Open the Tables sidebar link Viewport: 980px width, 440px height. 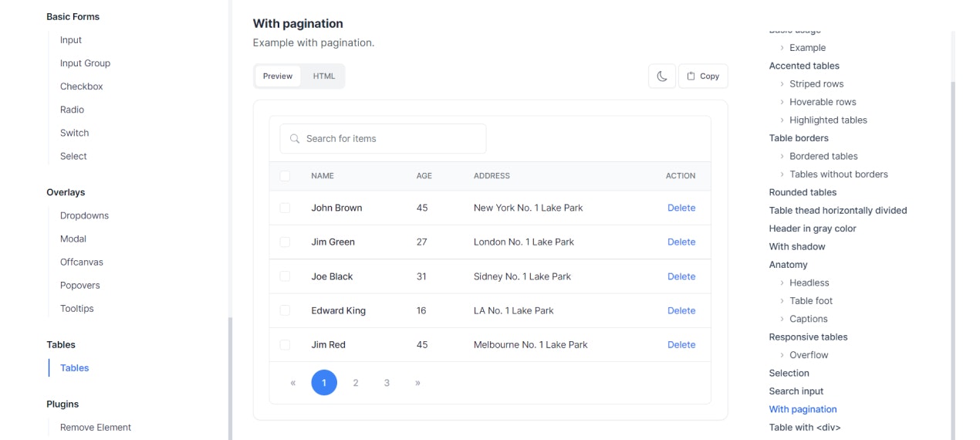click(75, 368)
